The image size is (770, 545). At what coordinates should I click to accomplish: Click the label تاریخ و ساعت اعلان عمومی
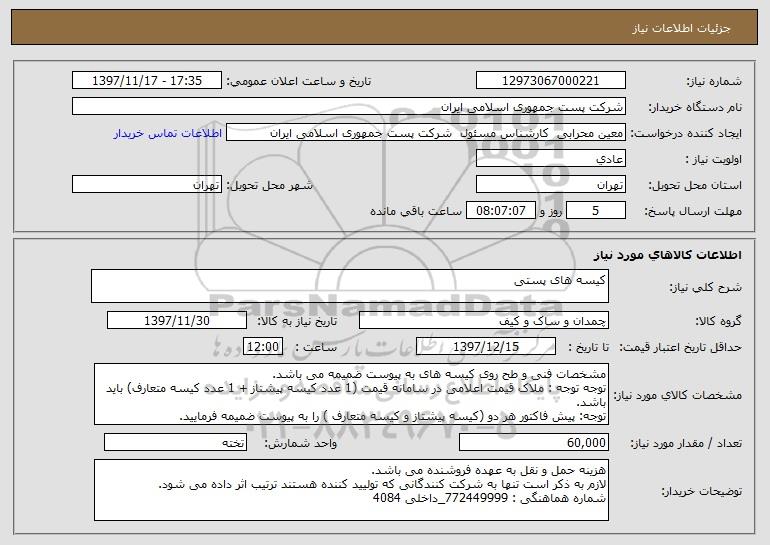pyautogui.click(x=299, y=81)
